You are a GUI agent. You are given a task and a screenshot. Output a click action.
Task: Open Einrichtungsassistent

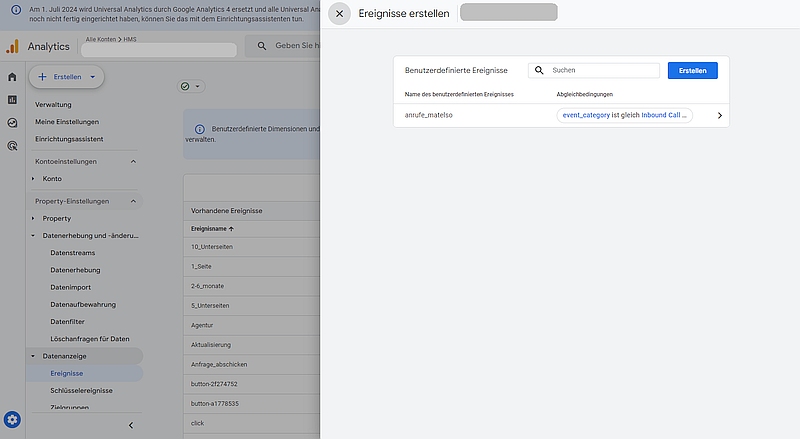pos(69,139)
